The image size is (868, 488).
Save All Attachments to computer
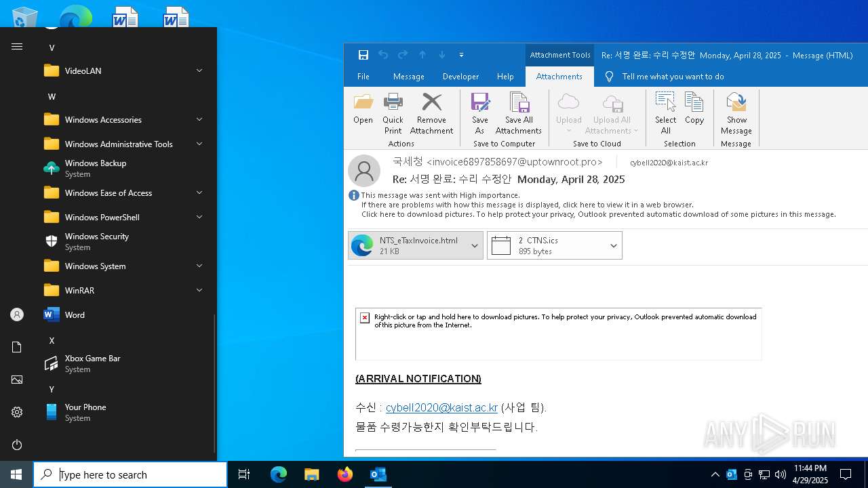tap(519, 114)
